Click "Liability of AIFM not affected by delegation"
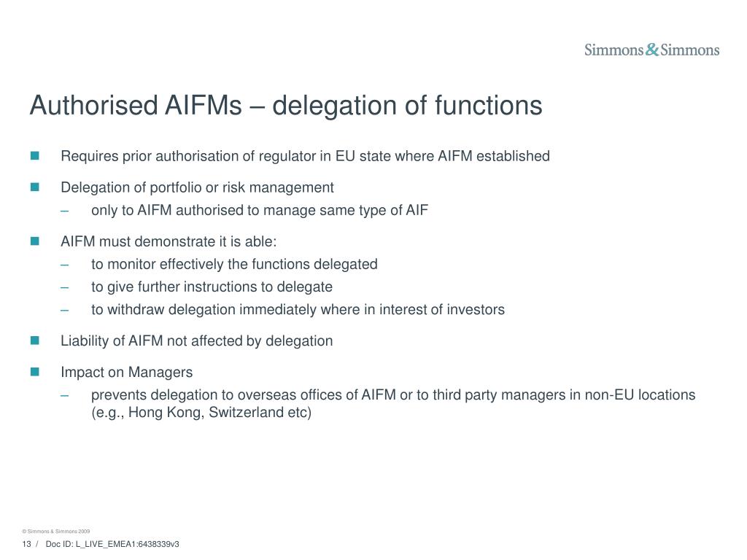This screenshot has height=560, width=747. 196,341
